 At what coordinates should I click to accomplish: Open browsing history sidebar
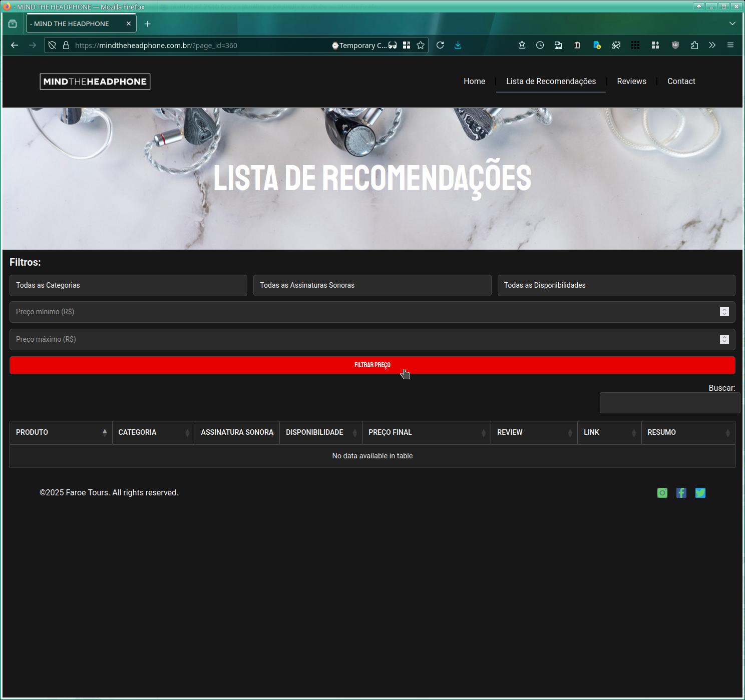(x=539, y=45)
